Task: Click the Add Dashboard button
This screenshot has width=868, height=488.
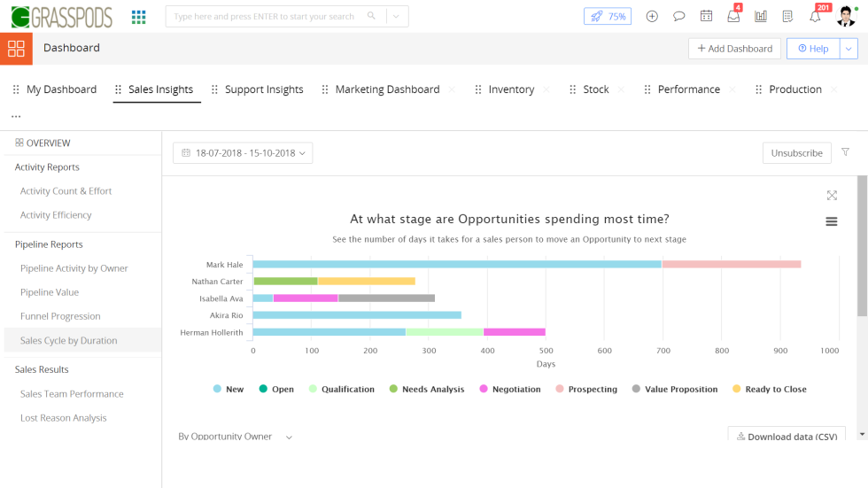Action: click(734, 49)
